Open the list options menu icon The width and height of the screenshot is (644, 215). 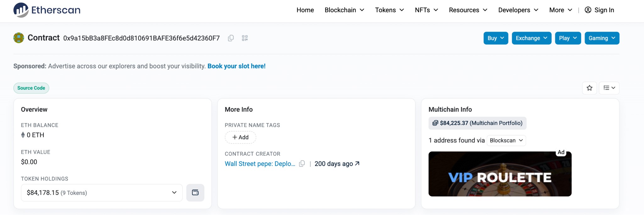609,88
